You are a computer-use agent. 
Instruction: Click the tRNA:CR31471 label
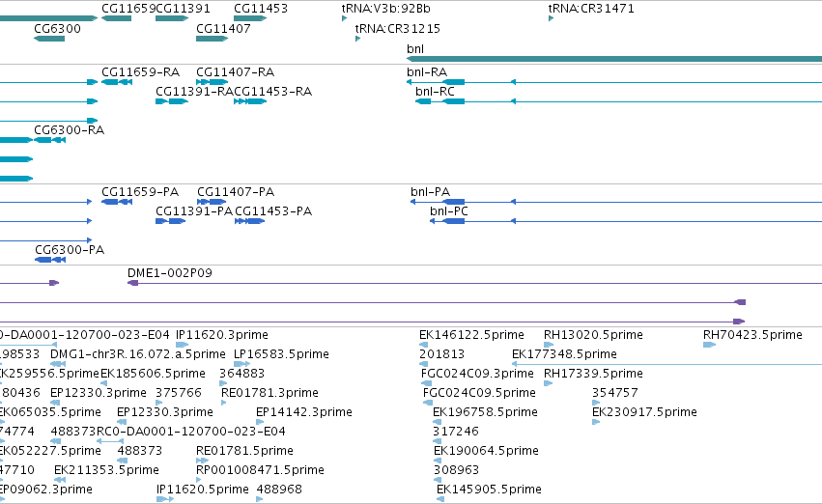(x=591, y=9)
